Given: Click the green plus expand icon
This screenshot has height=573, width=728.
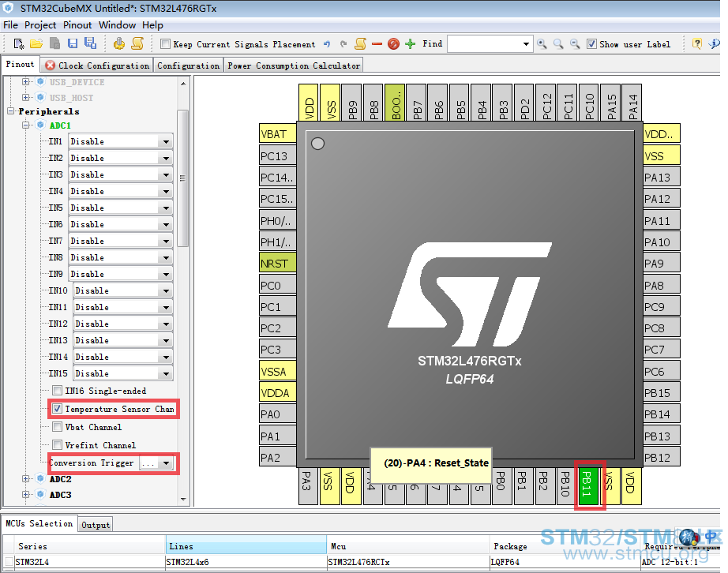Looking at the screenshot, I should [x=410, y=44].
